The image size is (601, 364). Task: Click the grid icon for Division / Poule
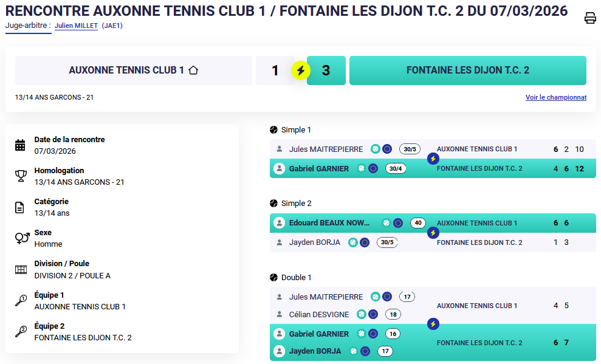[x=20, y=269]
